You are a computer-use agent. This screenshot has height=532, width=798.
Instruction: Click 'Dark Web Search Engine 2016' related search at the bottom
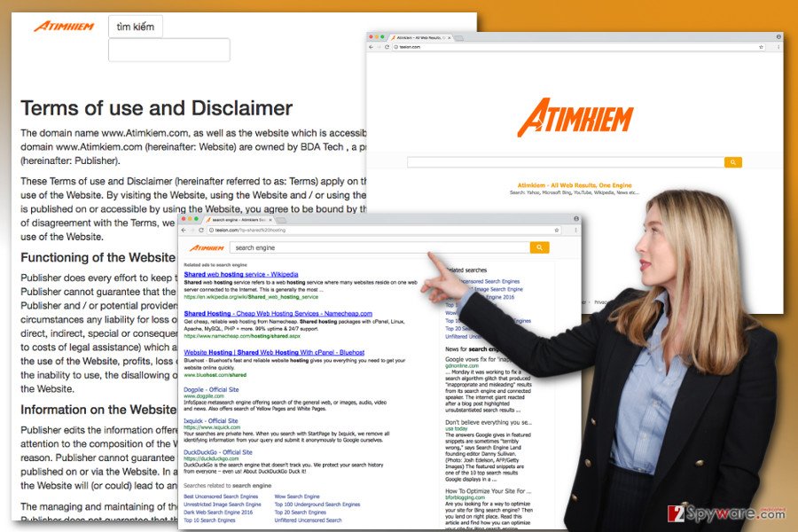pos(218,512)
